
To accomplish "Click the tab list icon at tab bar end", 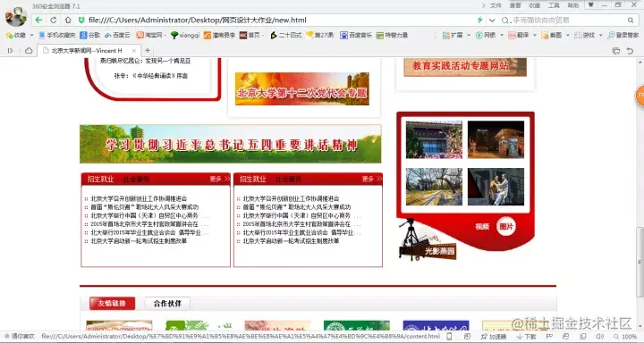I will [615, 50].
